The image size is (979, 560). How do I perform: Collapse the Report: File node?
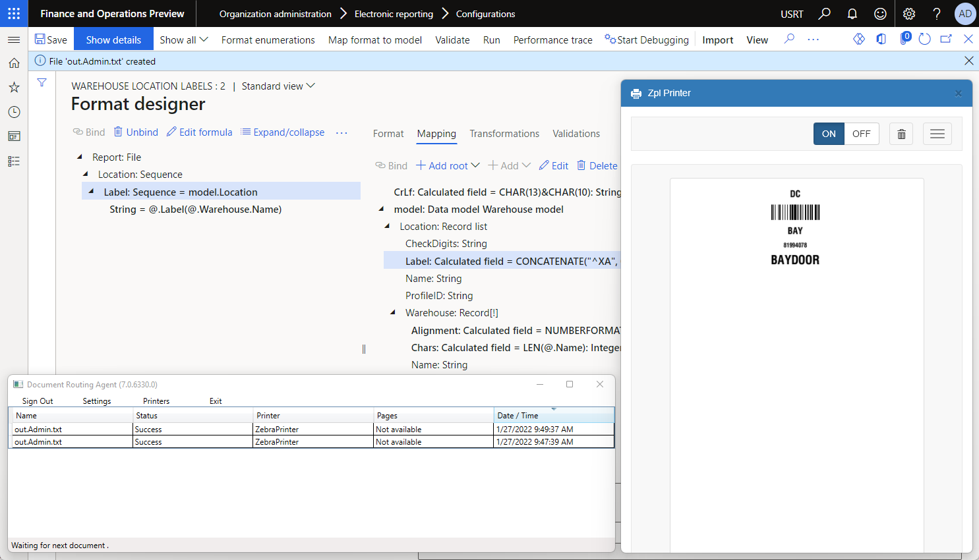[x=80, y=157]
